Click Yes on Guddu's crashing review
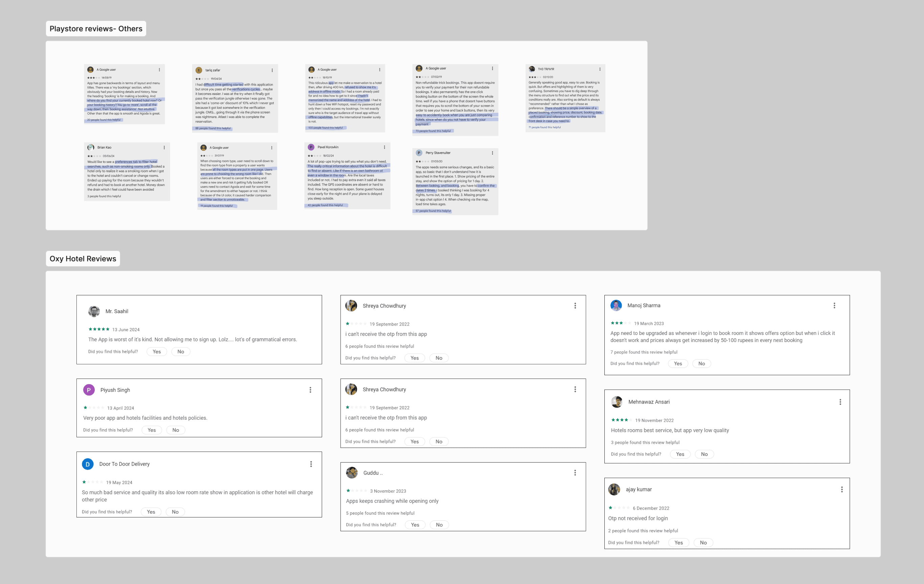Image resolution: width=924 pixels, height=584 pixels. [x=415, y=525]
